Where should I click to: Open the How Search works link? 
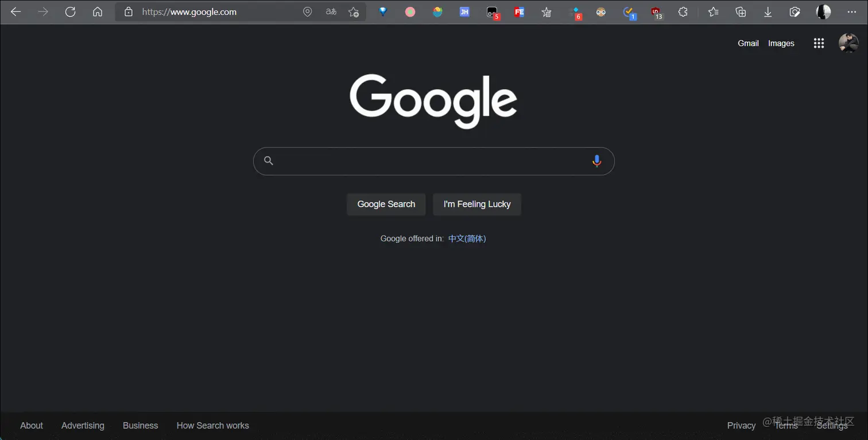tap(213, 426)
